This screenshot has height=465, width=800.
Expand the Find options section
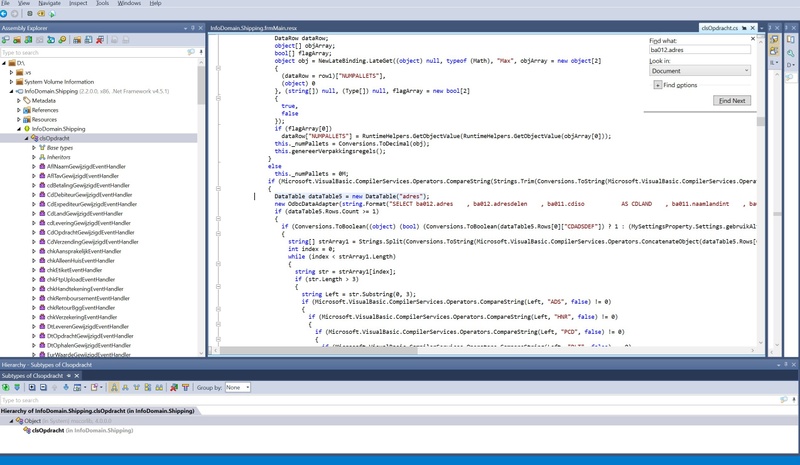point(657,85)
